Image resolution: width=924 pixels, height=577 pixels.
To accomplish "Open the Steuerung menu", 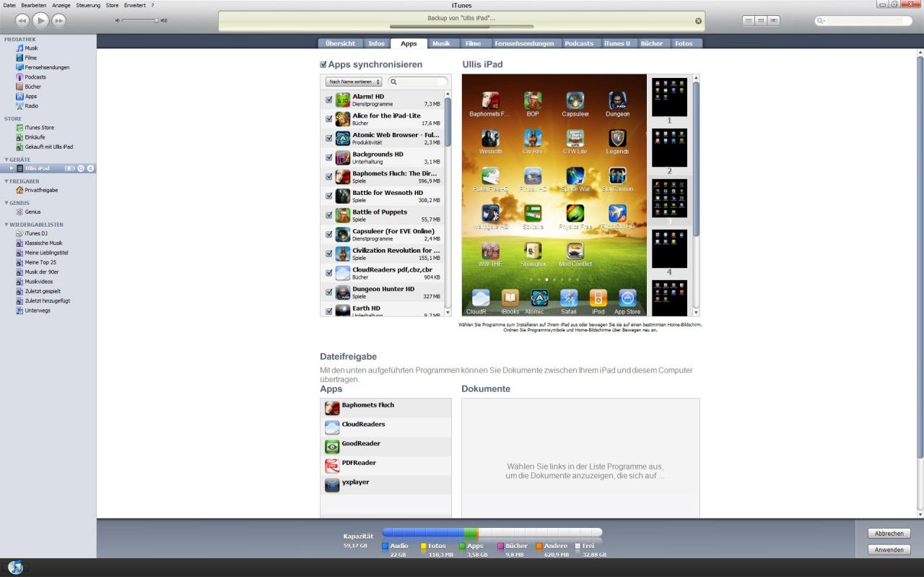I will pyautogui.click(x=88, y=5).
